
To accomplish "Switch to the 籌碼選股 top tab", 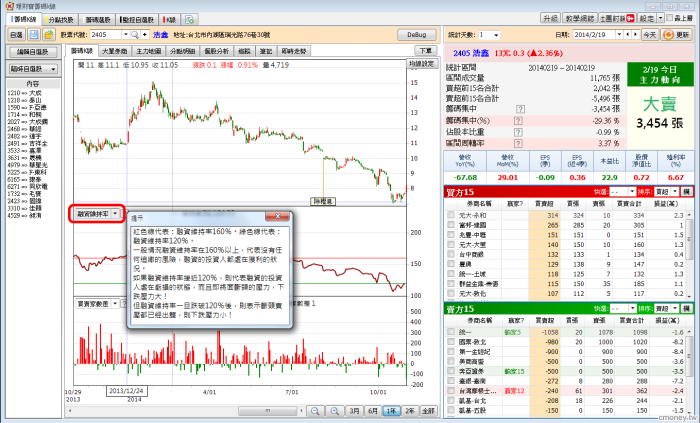I will 98,20.
